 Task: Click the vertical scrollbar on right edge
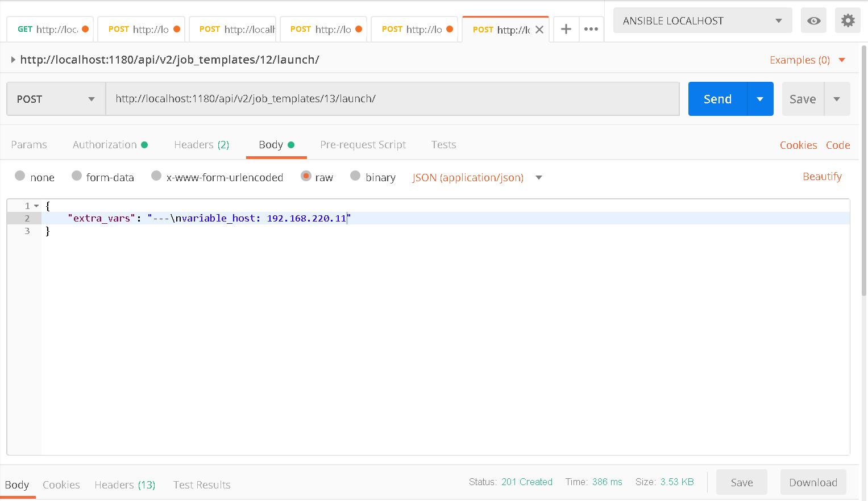865,170
